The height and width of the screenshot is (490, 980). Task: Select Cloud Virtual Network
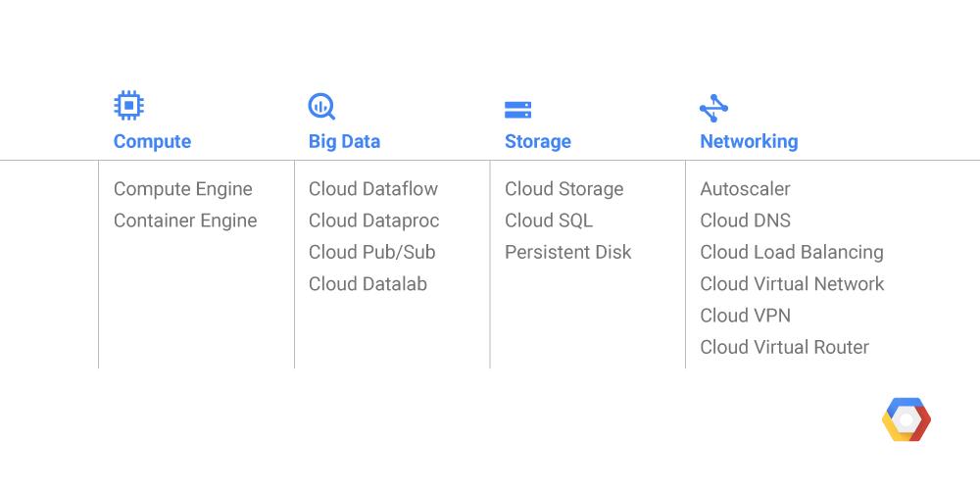coord(792,284)
